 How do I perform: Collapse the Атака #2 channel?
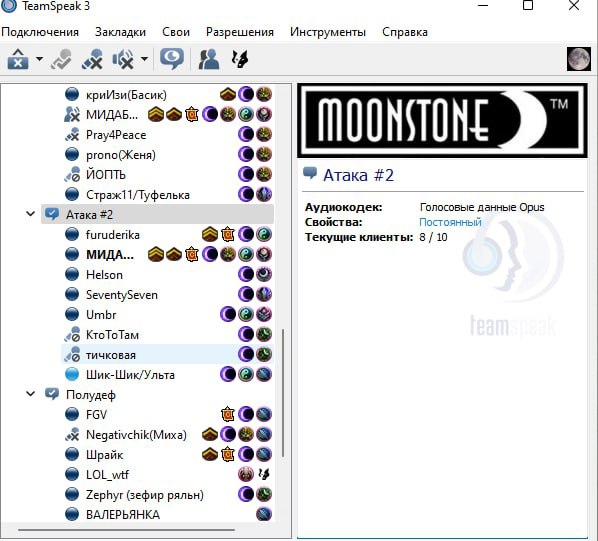click(31, 214)
